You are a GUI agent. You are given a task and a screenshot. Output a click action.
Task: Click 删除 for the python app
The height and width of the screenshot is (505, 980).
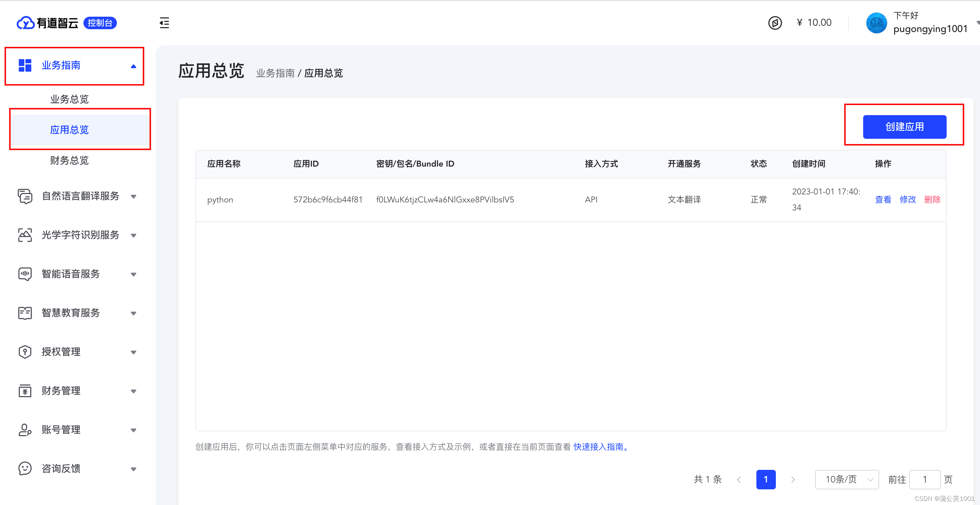pos(932,199)
